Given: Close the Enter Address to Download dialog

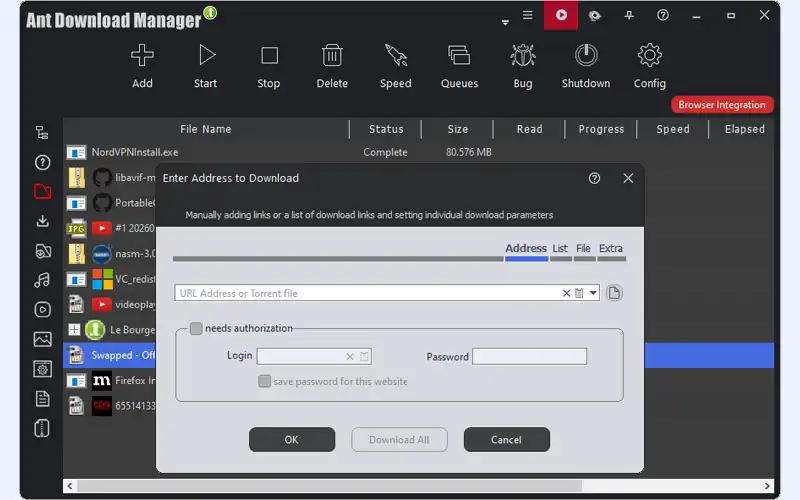Looking at the screenshot, I should pyautogui.click(x=628, y=178).
